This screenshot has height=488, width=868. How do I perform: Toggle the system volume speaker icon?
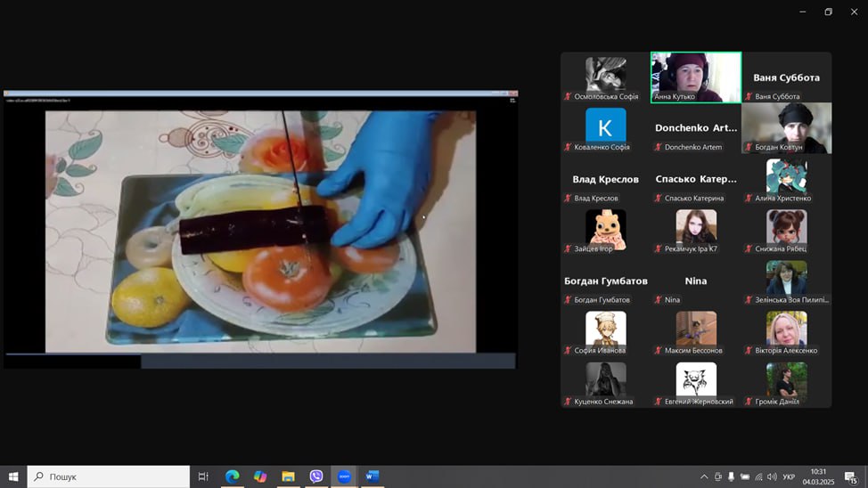(x=772, y=476)
